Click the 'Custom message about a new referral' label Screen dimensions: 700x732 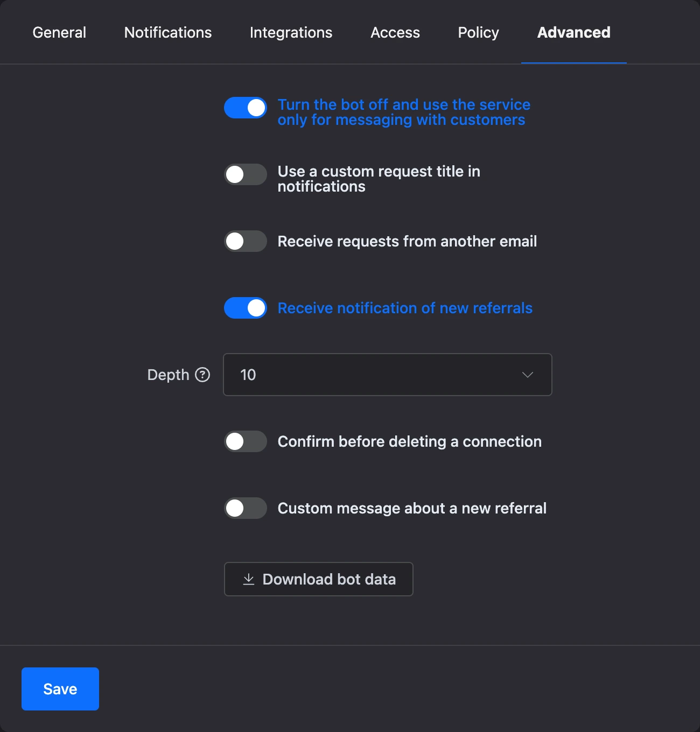click(x=412, y=508)
